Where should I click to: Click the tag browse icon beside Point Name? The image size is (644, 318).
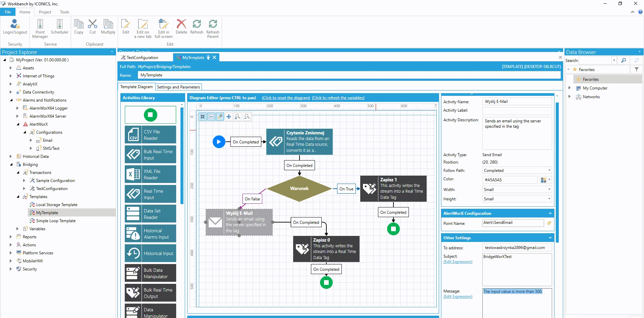(x=549, y=223)
